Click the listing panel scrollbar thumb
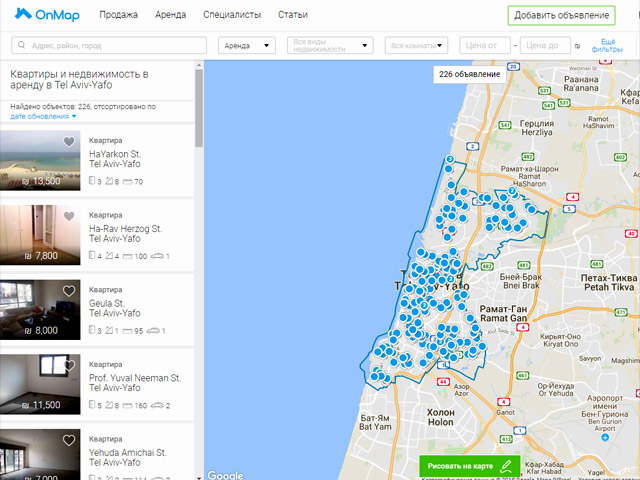Screen dimensions: 640x480 (199, 108)
